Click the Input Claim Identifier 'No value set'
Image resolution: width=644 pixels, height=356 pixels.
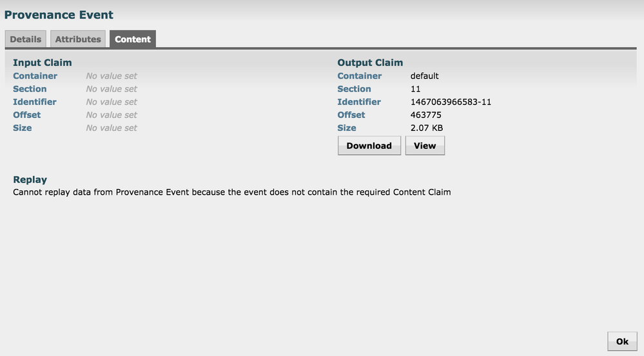pos(112,102)
